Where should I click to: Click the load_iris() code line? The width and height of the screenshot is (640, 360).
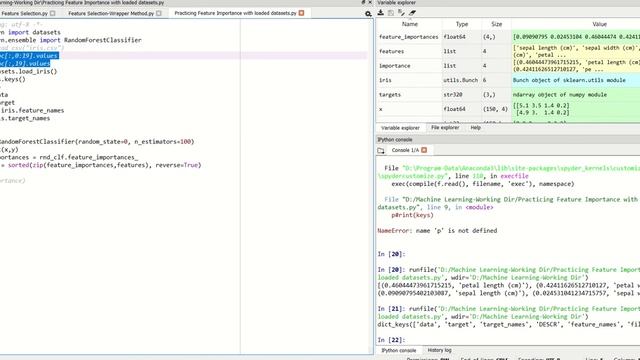(29, 71)
